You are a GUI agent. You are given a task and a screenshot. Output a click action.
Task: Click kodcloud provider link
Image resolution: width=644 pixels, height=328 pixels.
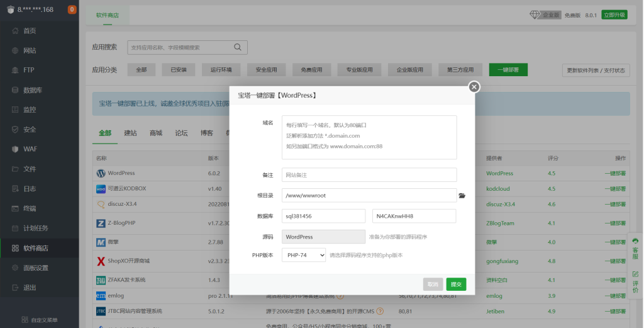[x=498, y=189]
